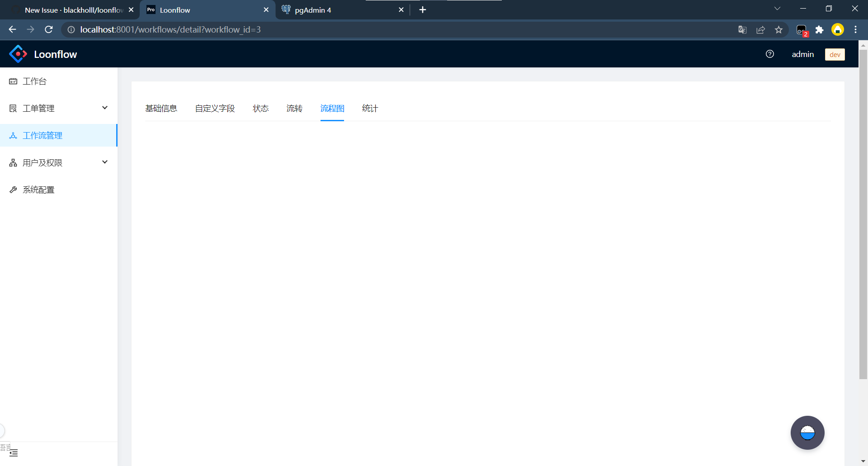Click the translate page icon
The width and height of the screenshot is (868, 466).
click(x=742, y=30)
